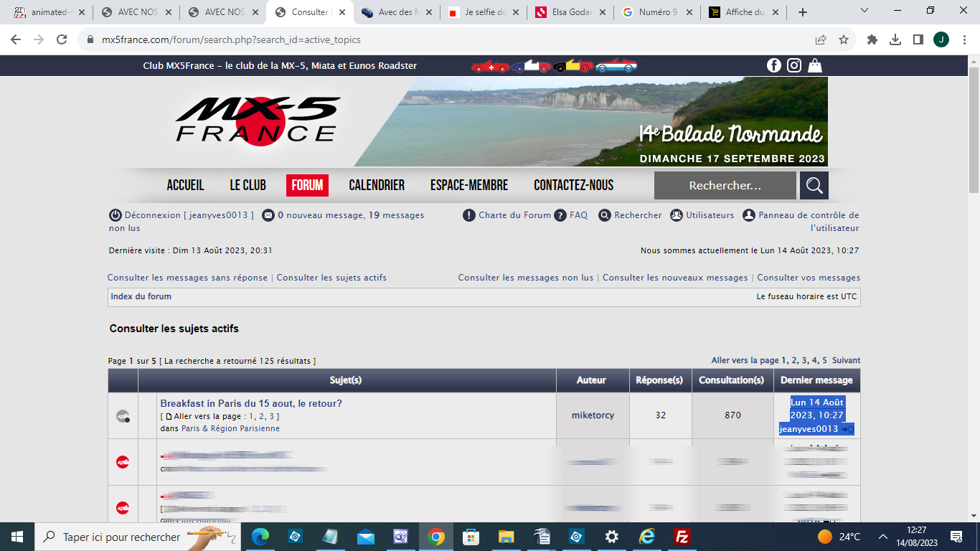This screenshot has height=551, width=980.
Task: Show hidden system tray icons chevron
Action: click(883, 537)
